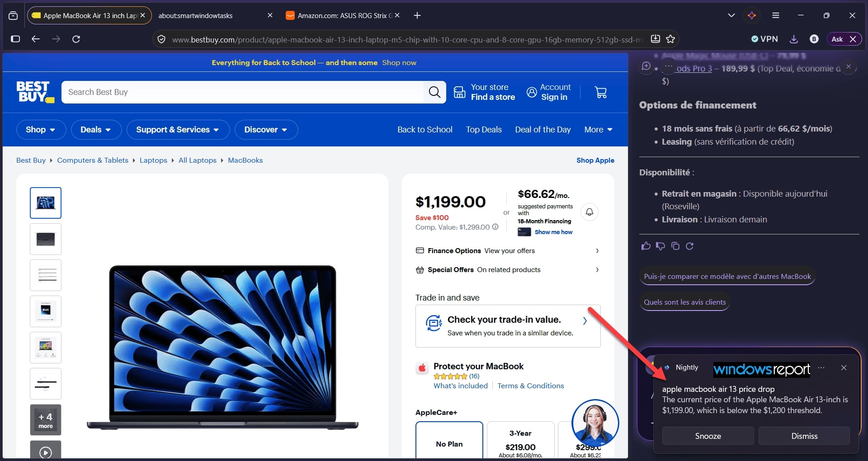Like the AI response with thumbs up
868x461 pixels.
point(646,246)
